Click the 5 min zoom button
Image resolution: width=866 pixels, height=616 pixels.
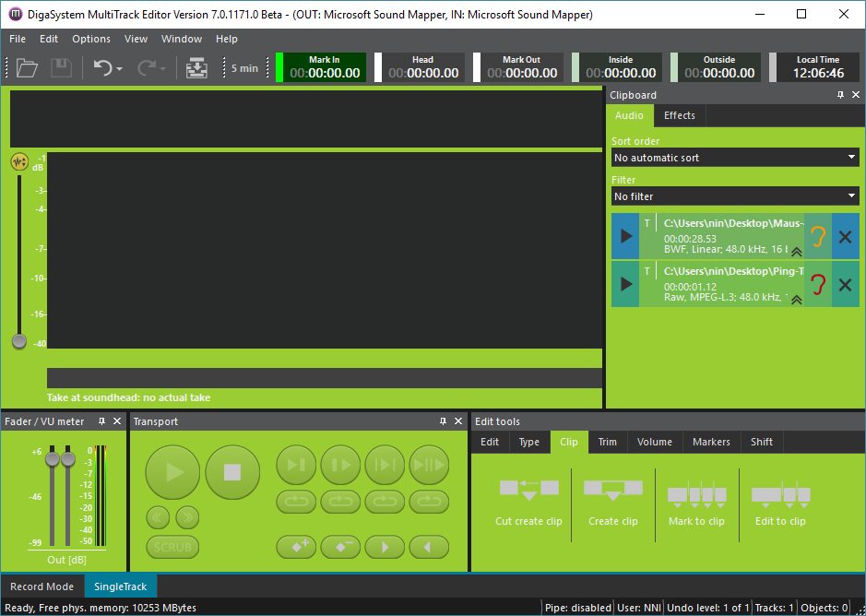[244, 68]
